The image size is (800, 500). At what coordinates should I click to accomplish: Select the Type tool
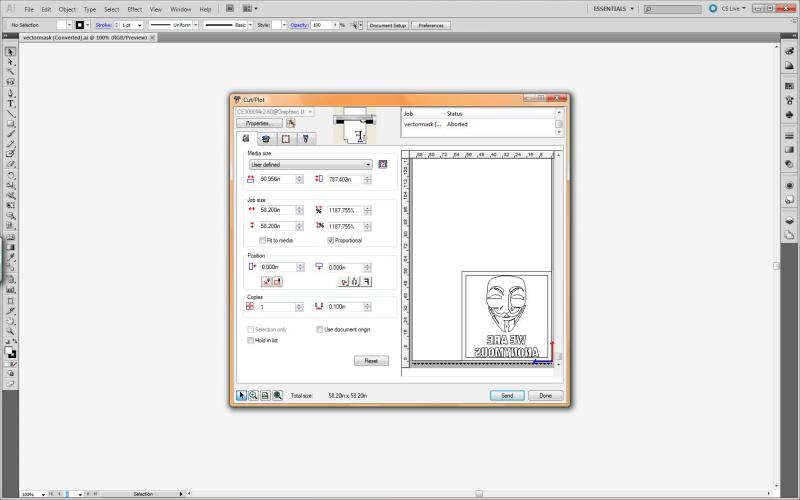click(x=10, y=103)
